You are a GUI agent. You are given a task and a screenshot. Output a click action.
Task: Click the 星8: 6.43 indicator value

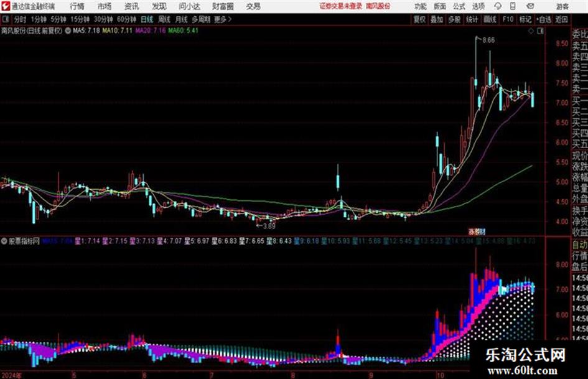coord(279,241)
